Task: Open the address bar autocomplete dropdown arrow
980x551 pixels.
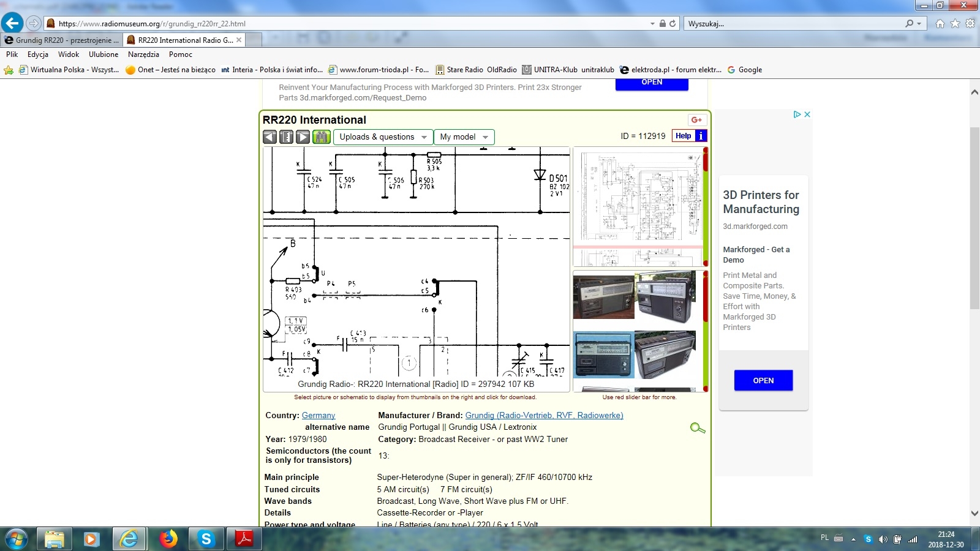Action: pos(652,24)
